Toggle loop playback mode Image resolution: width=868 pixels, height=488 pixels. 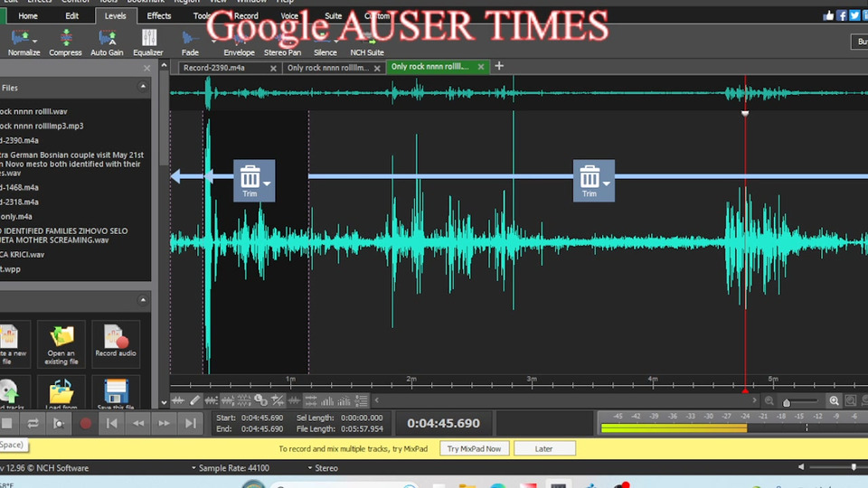click(33, 423)
